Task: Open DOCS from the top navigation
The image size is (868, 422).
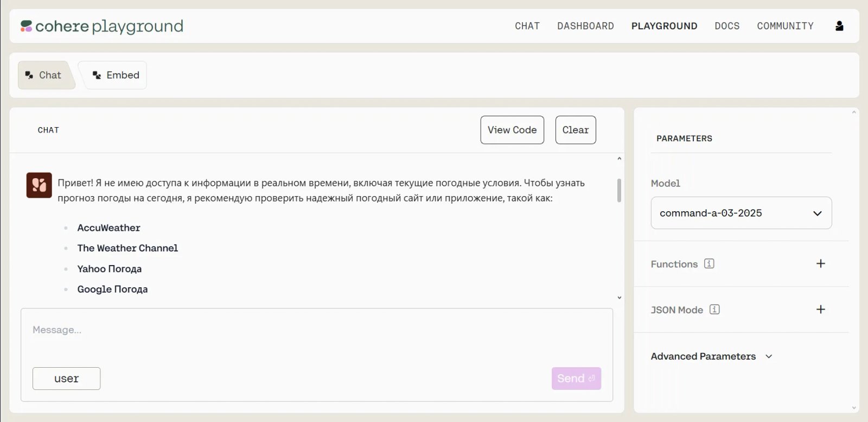Action: [727, 26]
